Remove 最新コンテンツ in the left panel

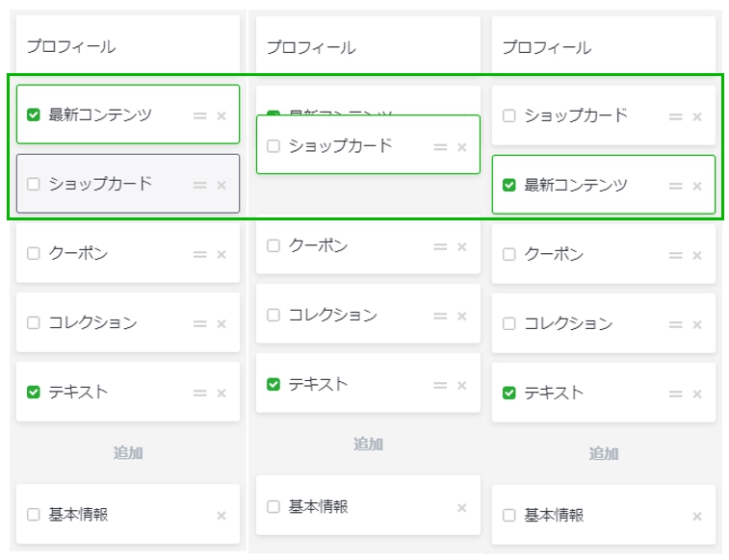[221, 115]
